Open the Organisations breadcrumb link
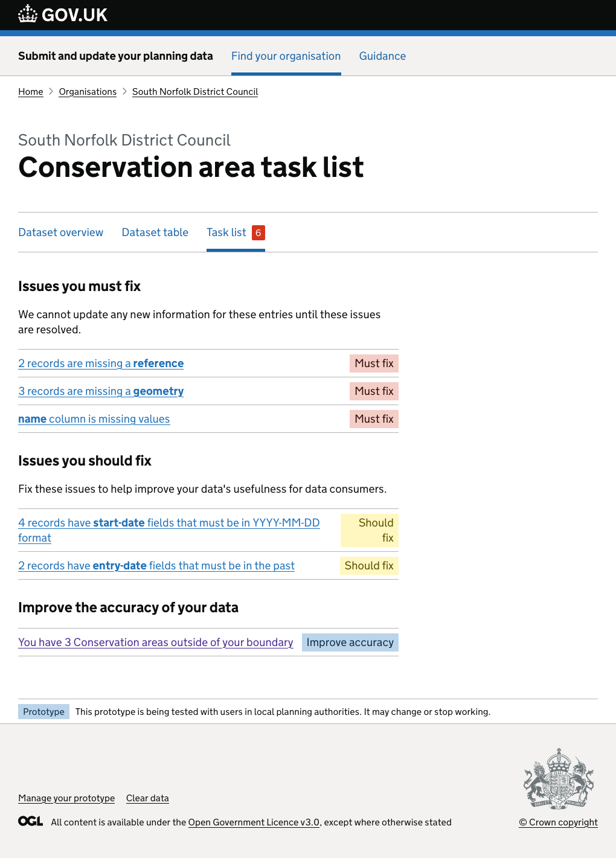The width and height of the screenshot is (616, 858). point(88,92)
